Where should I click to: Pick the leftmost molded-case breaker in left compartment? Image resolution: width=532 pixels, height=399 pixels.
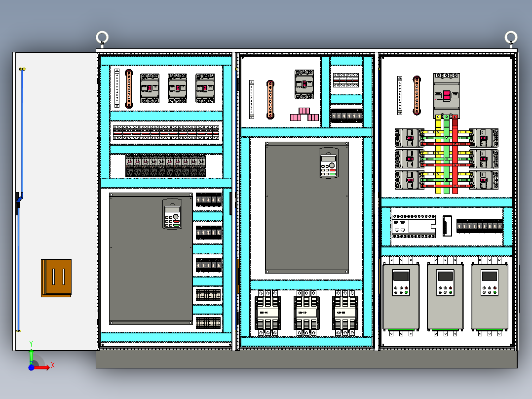pos(150,88)
